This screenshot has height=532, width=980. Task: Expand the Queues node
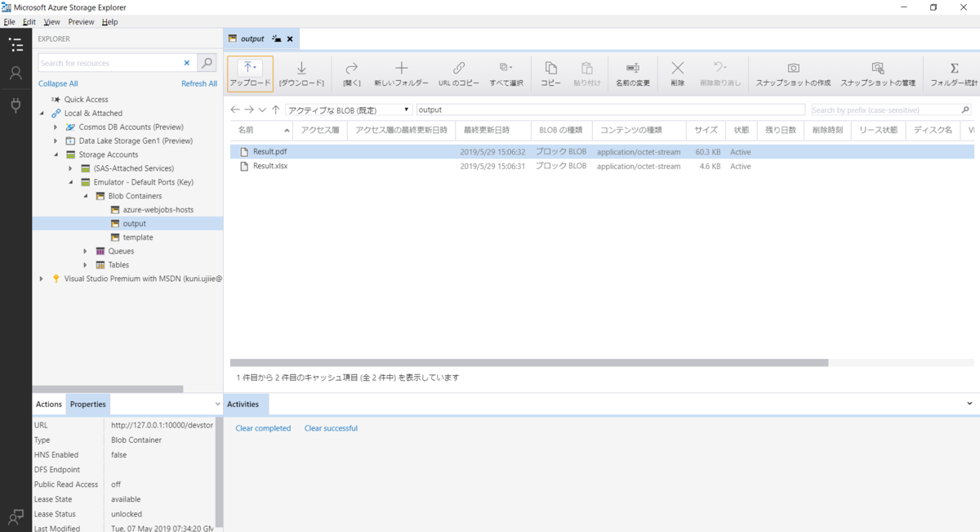point(86,251)
